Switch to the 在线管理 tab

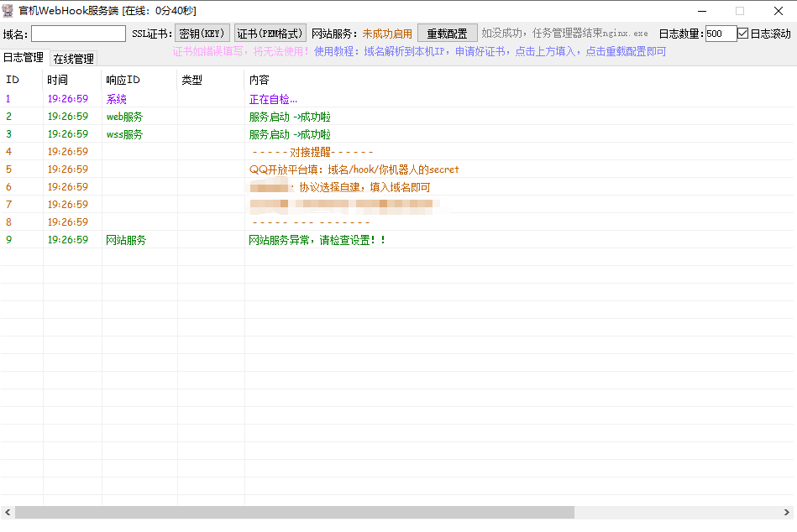pyautogui.click(x=73, y=59)
